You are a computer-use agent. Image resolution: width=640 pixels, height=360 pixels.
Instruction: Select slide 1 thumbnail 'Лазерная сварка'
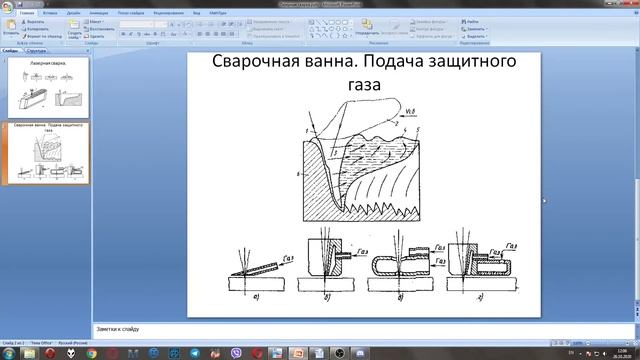pyautogui.click(x=48, y=88)
